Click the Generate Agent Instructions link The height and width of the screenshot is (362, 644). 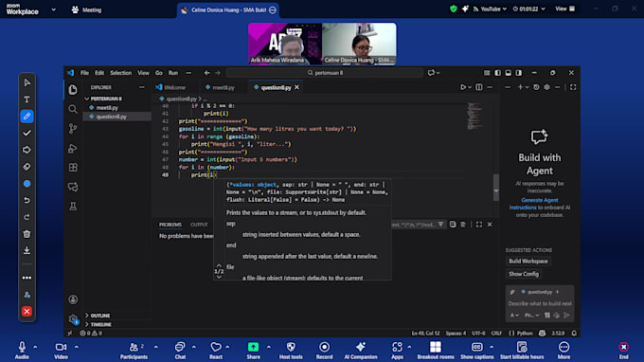point(534,204)
